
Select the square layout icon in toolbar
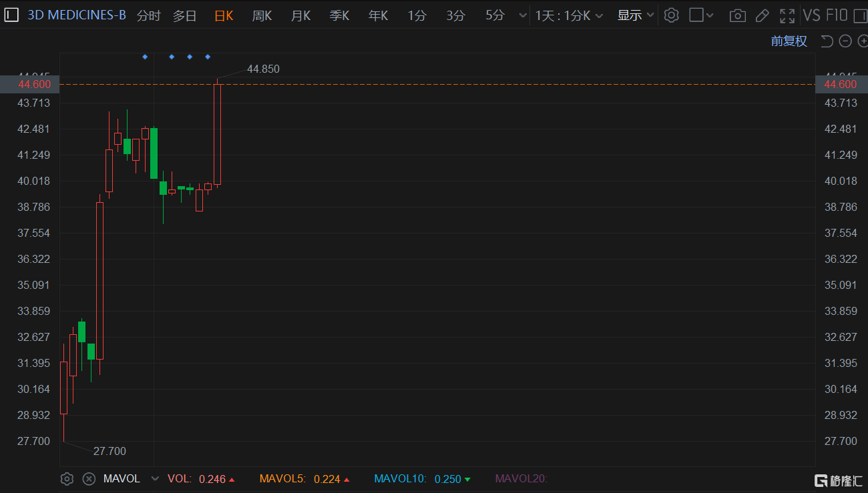[x=696, y=15]
